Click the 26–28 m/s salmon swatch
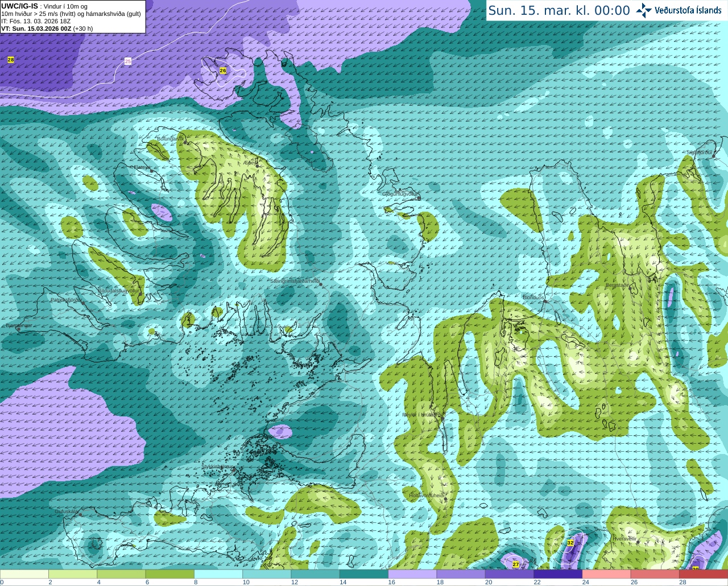 (x=655, y=574)
